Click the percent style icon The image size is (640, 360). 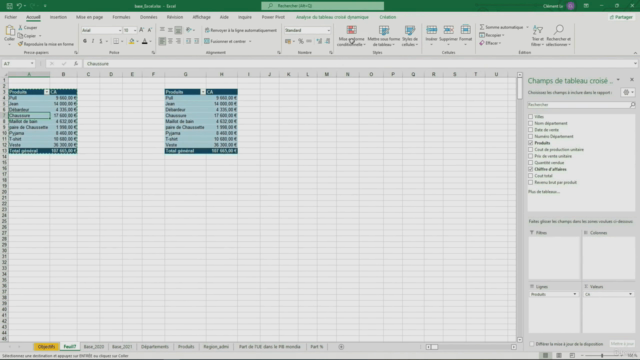301,41
